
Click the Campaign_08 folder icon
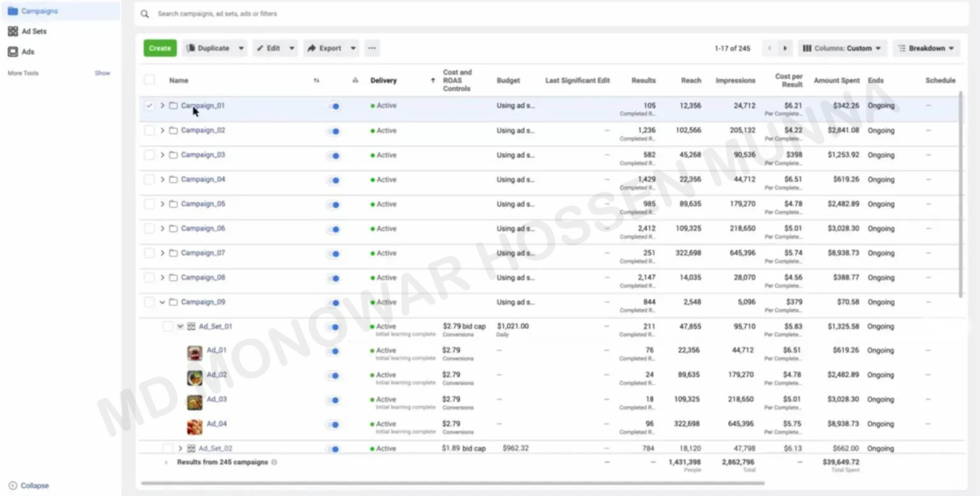tap(173, 278)
